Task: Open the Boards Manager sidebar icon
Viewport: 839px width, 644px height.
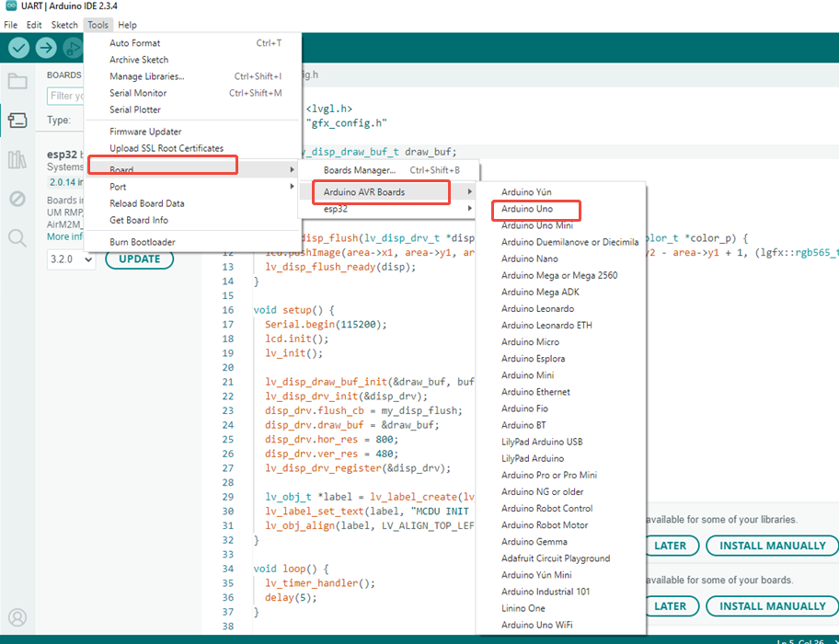Action: 17,120
